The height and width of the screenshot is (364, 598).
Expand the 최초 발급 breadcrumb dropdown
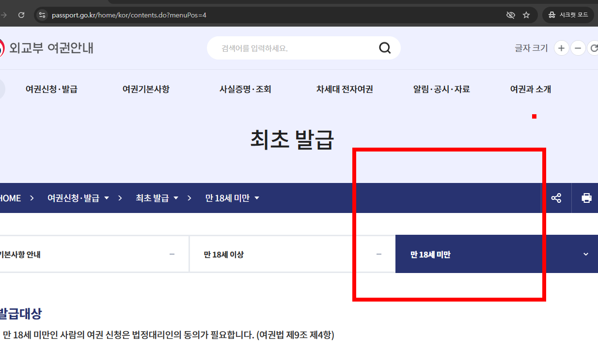click(176, 198)
